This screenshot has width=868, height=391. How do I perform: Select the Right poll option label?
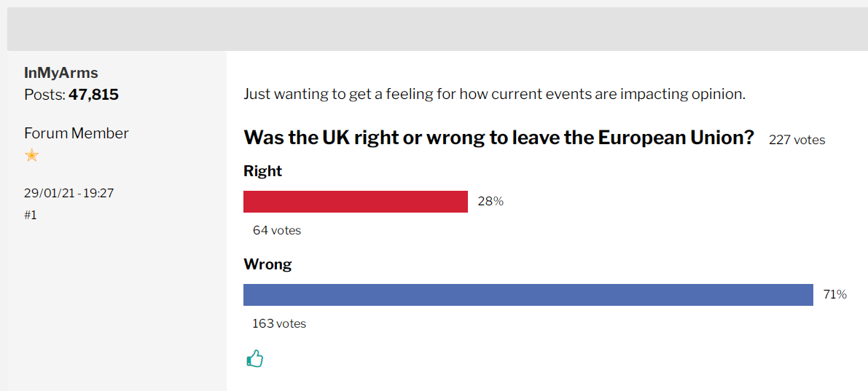pyautogui.click(x=263, y=171)
